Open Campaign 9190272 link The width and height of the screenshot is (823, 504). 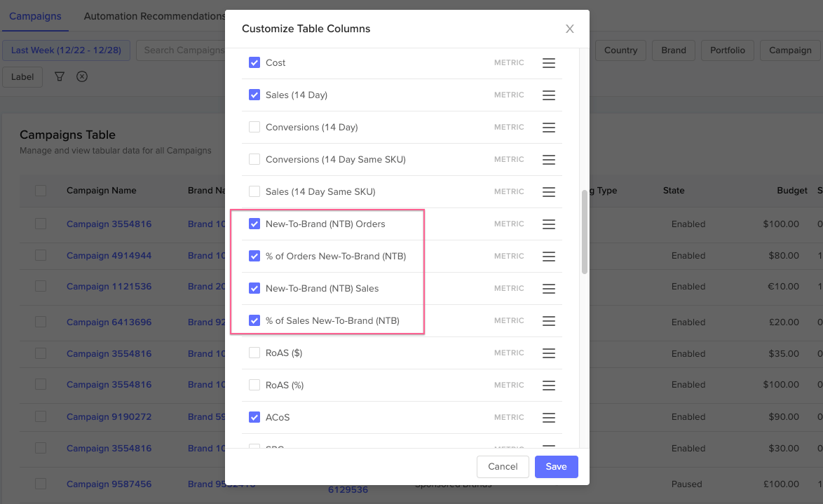pyautogui.click(x=109, y=417)
